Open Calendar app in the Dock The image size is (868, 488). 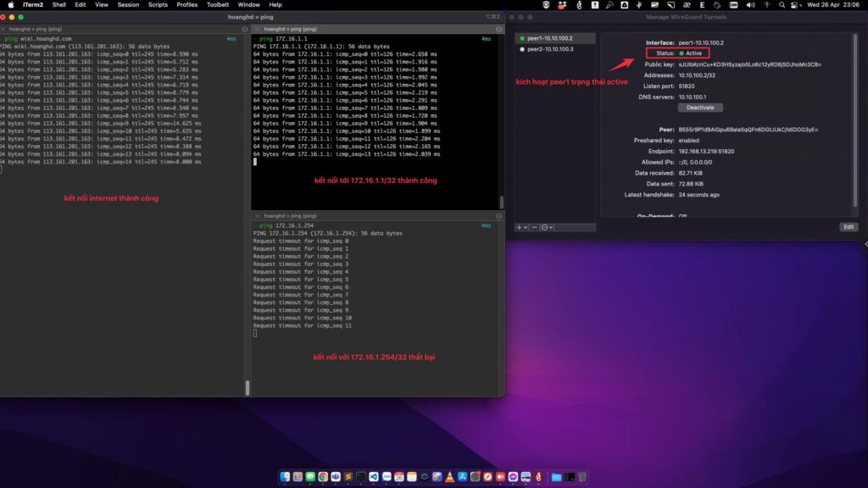click(398, 477)
